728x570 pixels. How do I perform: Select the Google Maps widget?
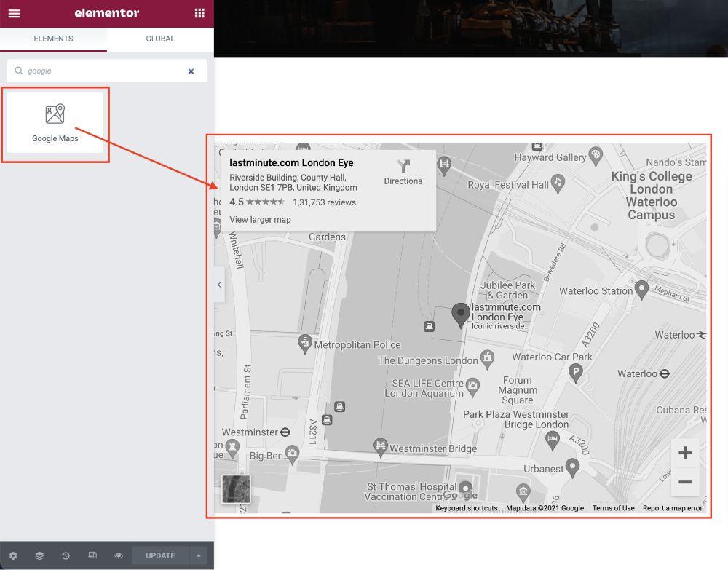point(55,123)
